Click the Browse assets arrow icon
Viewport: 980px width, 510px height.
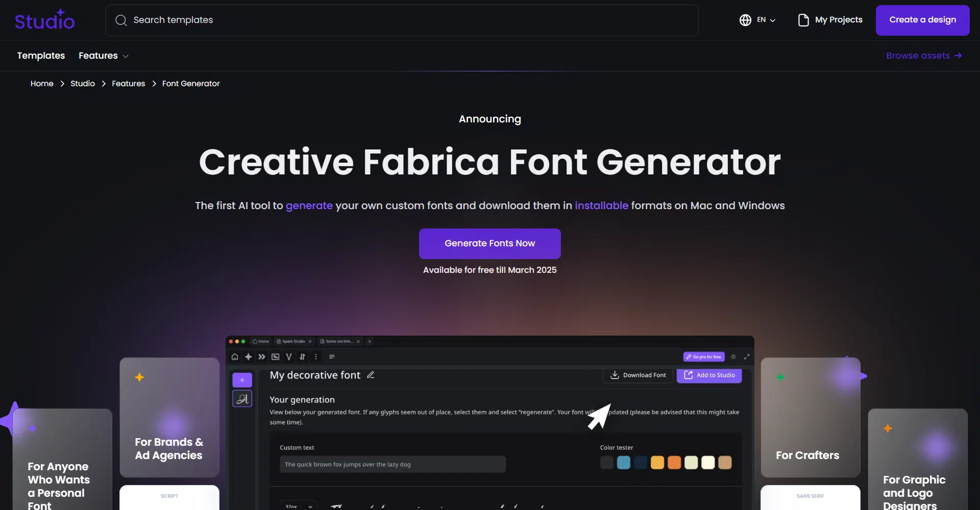(x=958, y=56)
